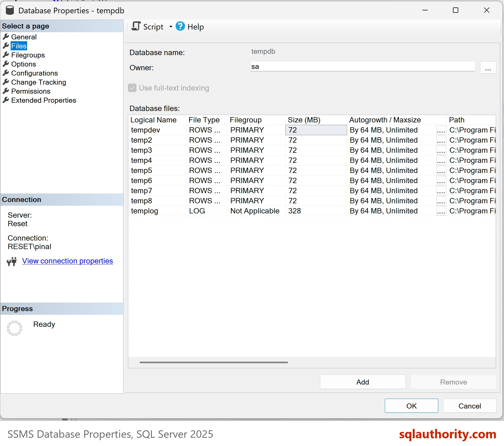
Task: Click the OK button
Action: click(x=411, y=406)
